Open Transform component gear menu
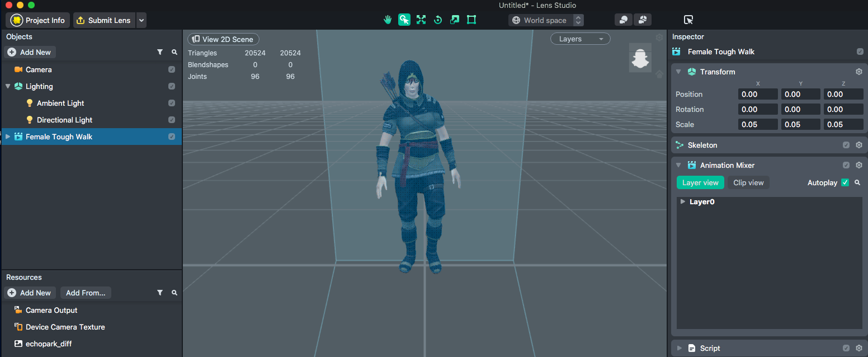Viewport: 868px width, 357px height. pyautogui.click(x=859, y=72)
